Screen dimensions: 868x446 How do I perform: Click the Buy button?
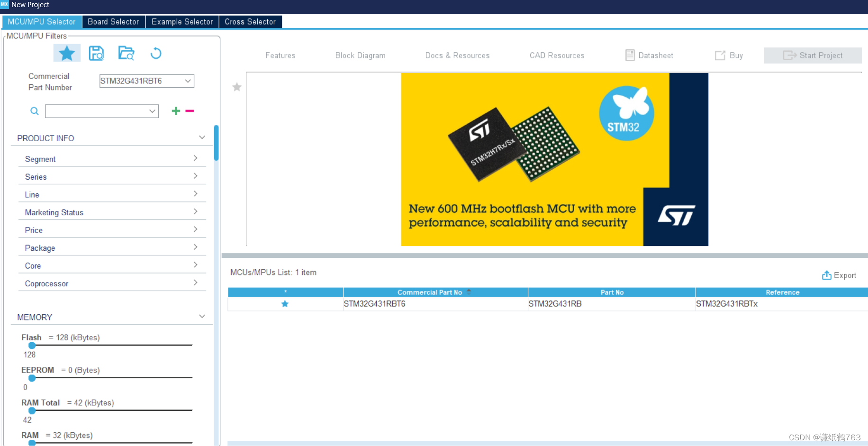click(x=729, y=55)
